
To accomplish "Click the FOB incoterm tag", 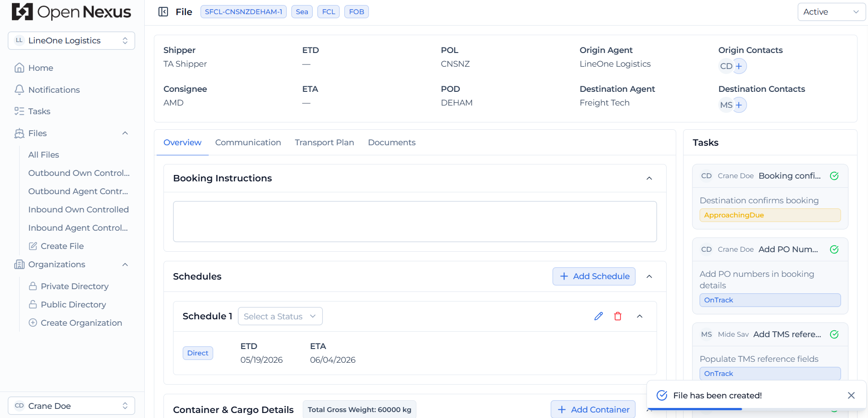I will (x=356, y=12).
